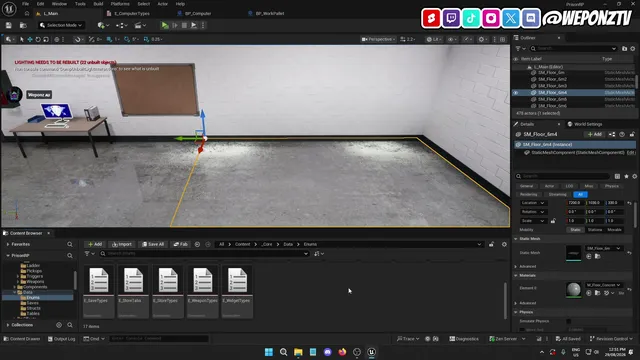Click the Fab button
This screenshot has width=640, height=360.
coord(180,244)
